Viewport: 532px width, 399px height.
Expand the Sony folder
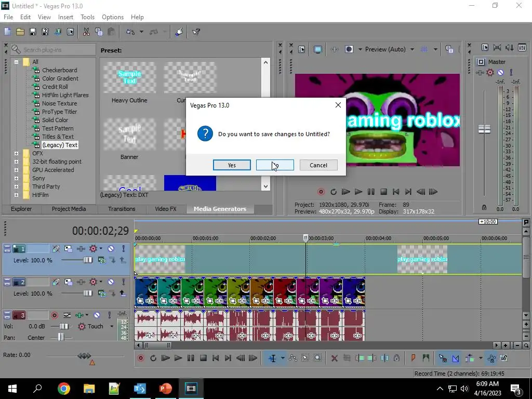coord(16,178)
